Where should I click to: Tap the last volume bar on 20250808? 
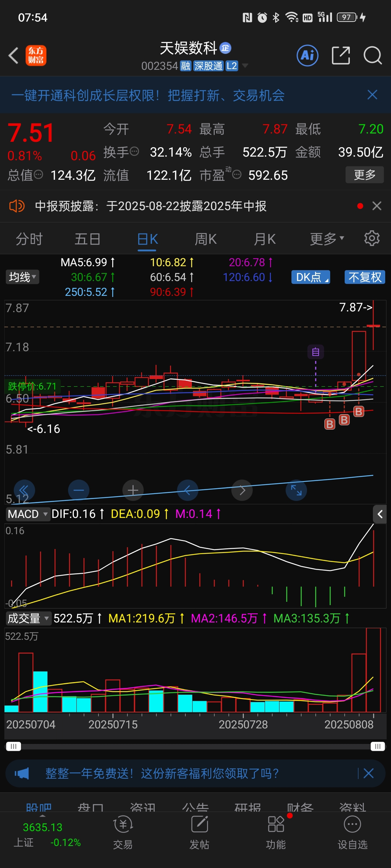click(374, 670)
